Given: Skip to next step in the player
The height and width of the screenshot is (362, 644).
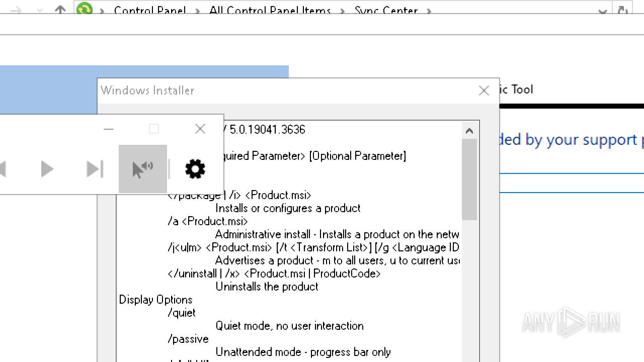Looking at the screenshot, I should click(95, 169).
